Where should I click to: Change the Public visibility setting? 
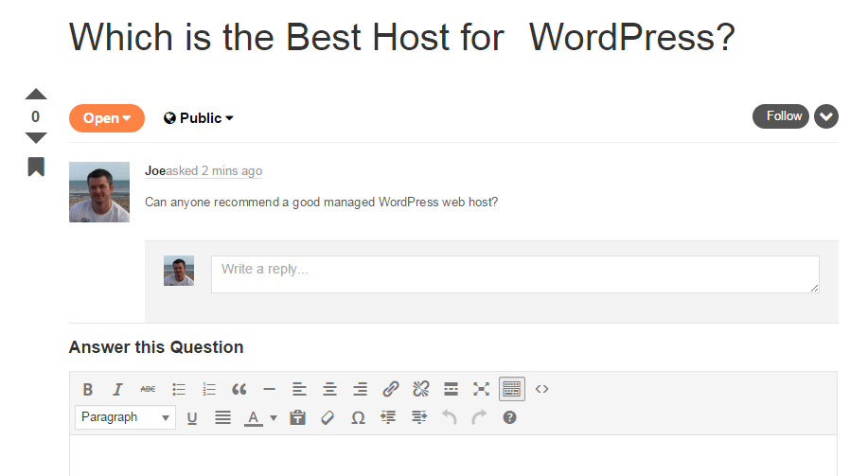(198, 118)
